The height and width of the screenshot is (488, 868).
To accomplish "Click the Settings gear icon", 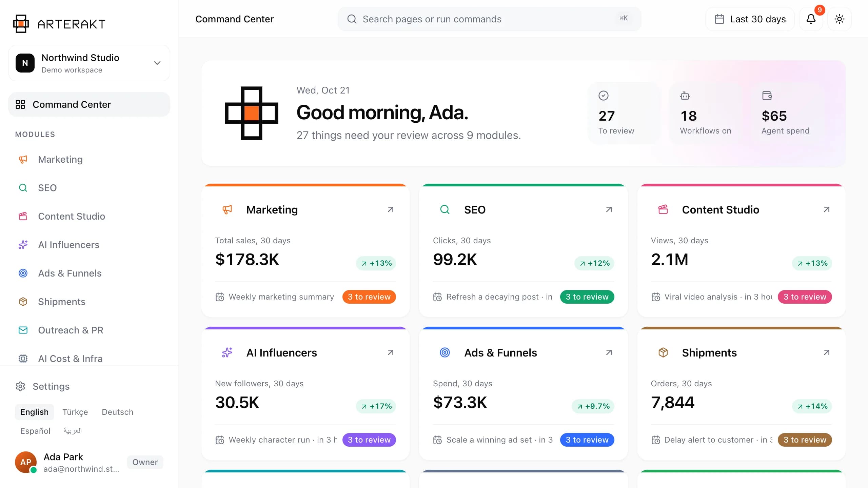I will point(20,386).
